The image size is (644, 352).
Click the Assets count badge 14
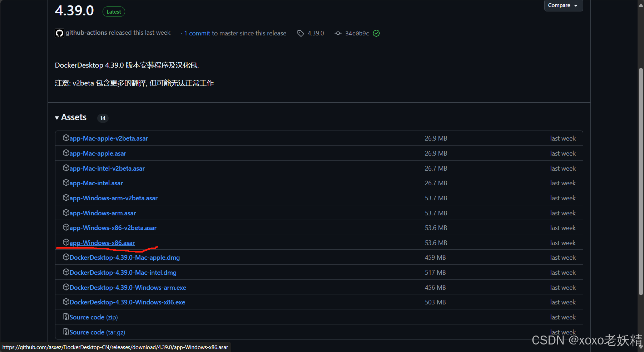pyautogui.click(x=103, y=118)
